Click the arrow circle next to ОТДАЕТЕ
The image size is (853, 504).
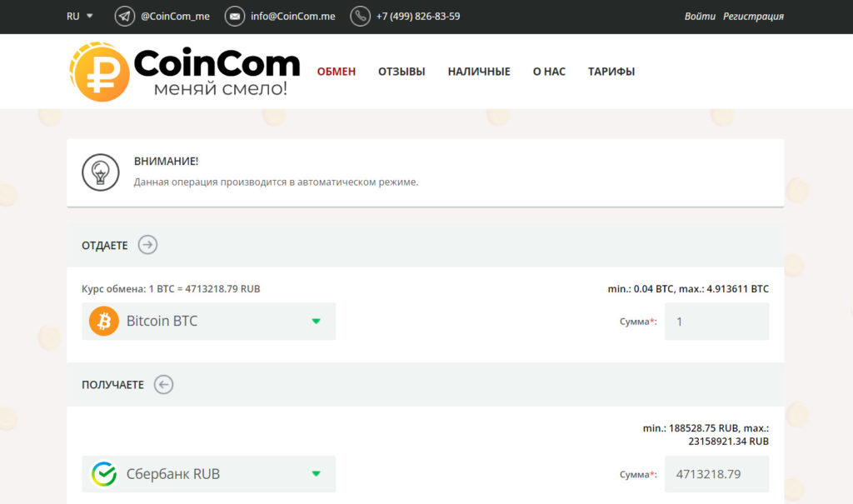147,245
